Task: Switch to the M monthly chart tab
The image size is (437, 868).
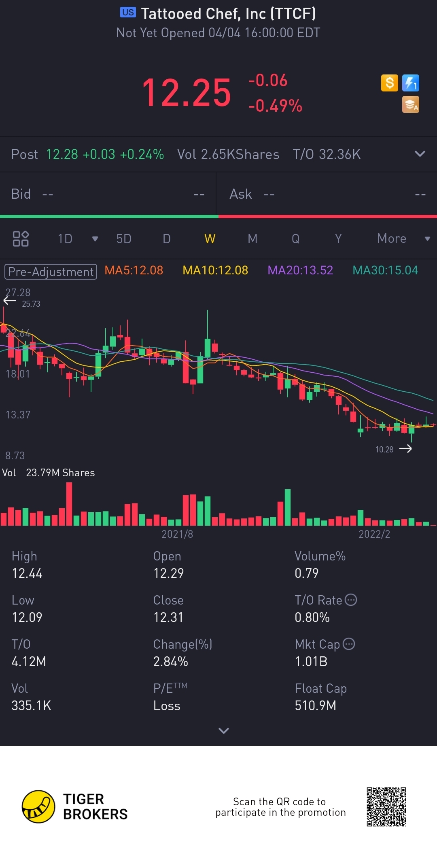Action: tap(252, 239)
